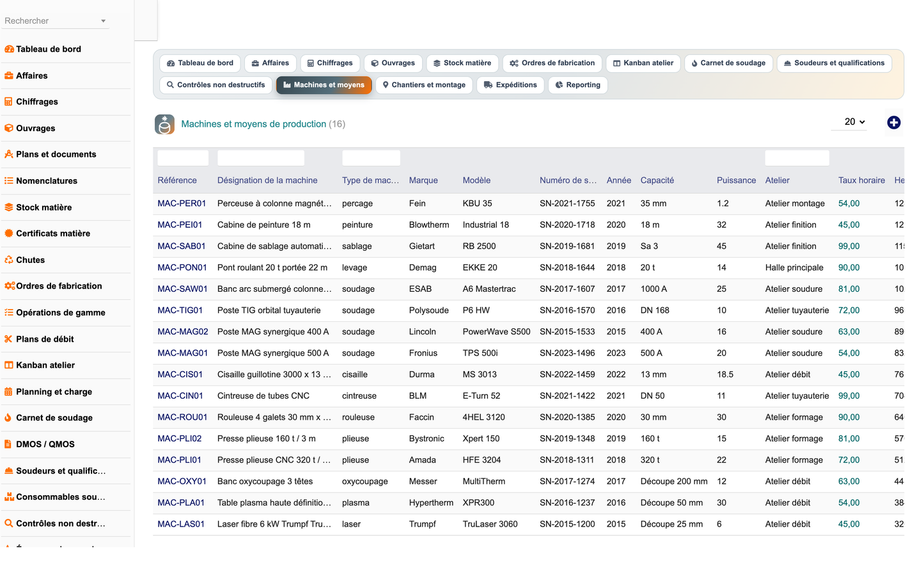Click the Chutes sidebar recycle icon
This screenshot has width=924, height=572.
click(9, 260)
